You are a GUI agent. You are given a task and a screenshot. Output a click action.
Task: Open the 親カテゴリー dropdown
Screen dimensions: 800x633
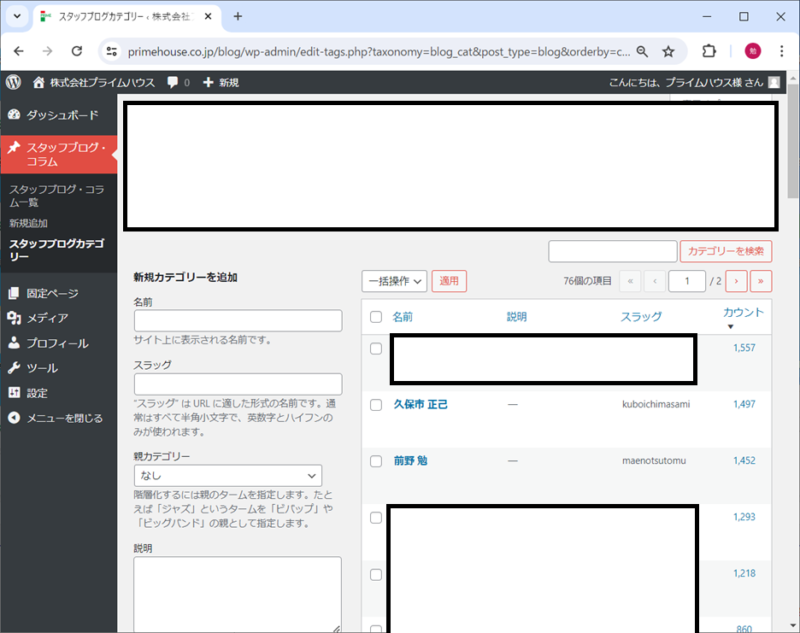click(x=228, y=475)
